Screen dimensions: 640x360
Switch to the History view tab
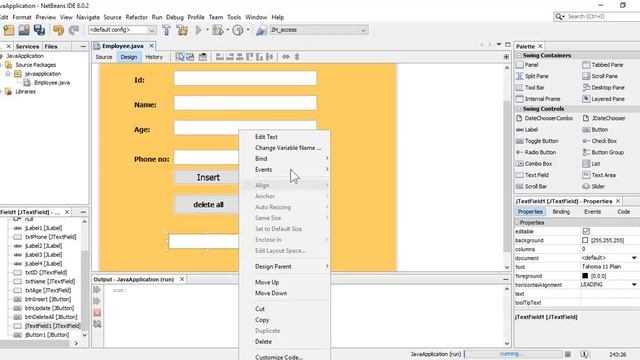point(154,57)
